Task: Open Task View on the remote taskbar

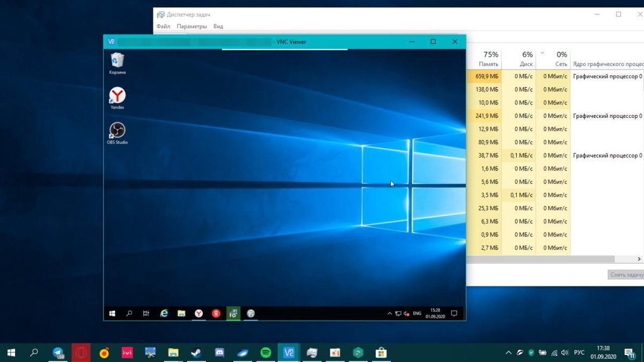Action: point(146,314)
